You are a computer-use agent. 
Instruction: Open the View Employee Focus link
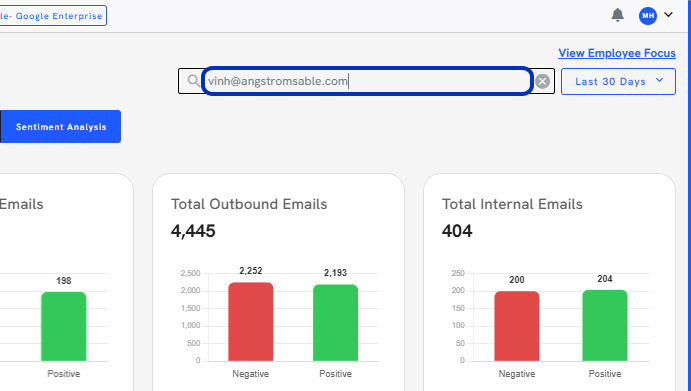617,53
